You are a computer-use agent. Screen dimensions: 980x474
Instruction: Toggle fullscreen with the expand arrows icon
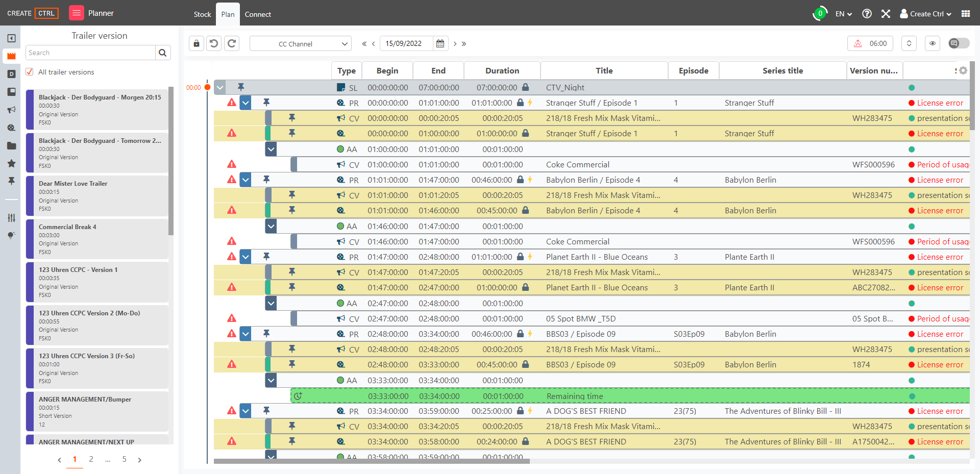(x=886, y=14)
